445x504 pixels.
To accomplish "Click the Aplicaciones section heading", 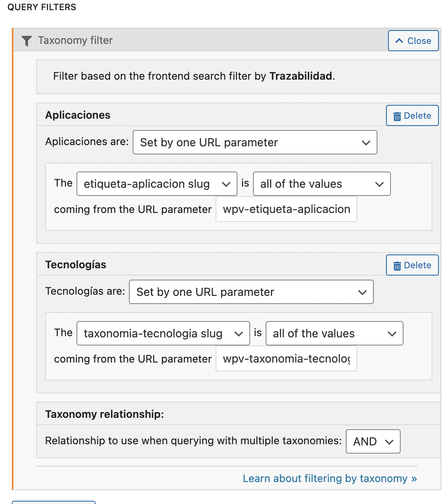I will (x=78, y=115).
